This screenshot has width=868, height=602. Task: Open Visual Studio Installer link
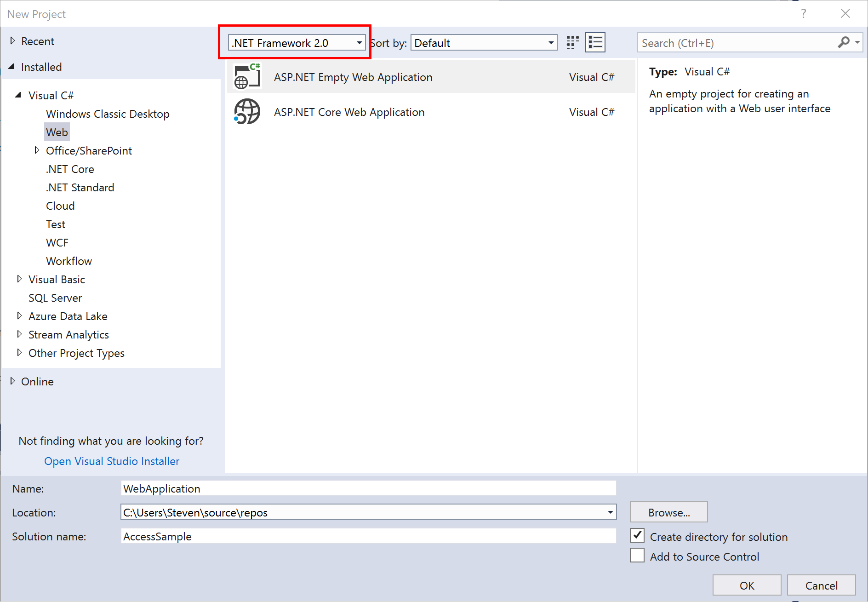112,461
